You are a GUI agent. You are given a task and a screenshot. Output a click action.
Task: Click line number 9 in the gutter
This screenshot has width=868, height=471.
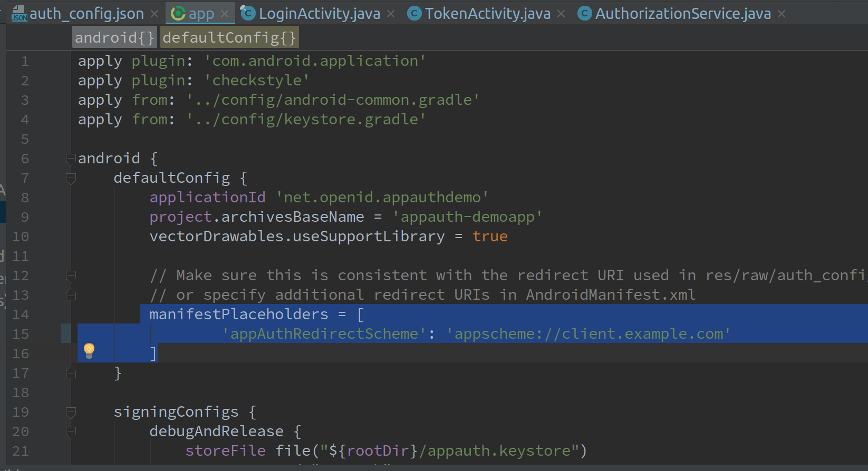coord(24,217)
